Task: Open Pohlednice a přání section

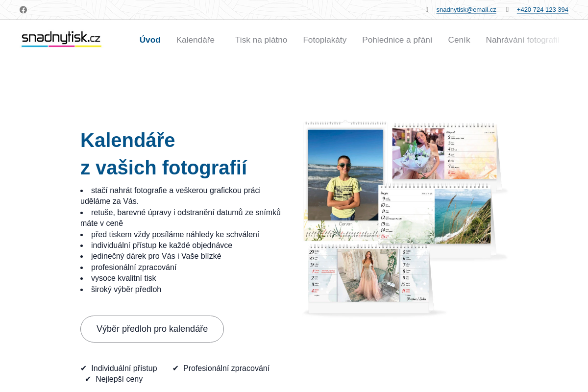Action: 397,40
